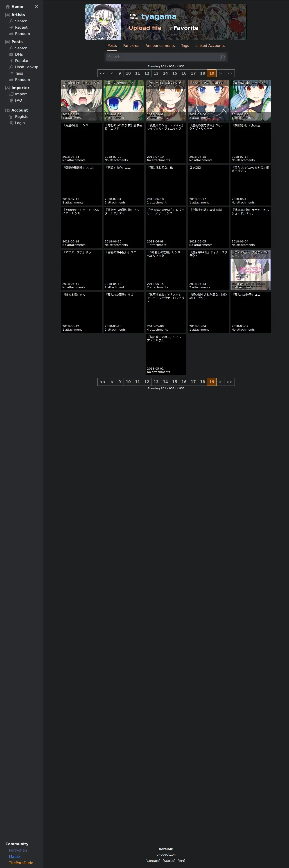Select page 10 in bottom pagination

pos(128,382)
